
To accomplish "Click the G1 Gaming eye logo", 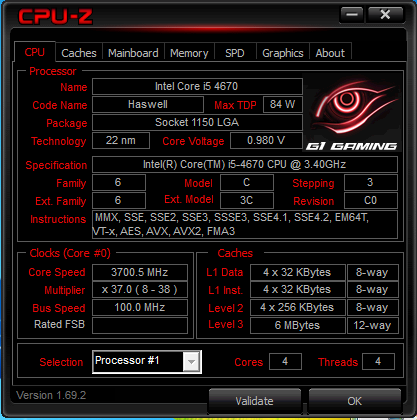I will pyautogui.click(x=352, y=112).
